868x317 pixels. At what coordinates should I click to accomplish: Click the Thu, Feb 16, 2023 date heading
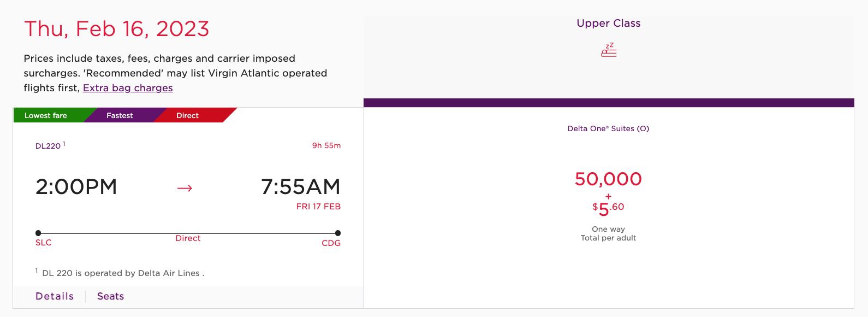click(x=117, y=29)
